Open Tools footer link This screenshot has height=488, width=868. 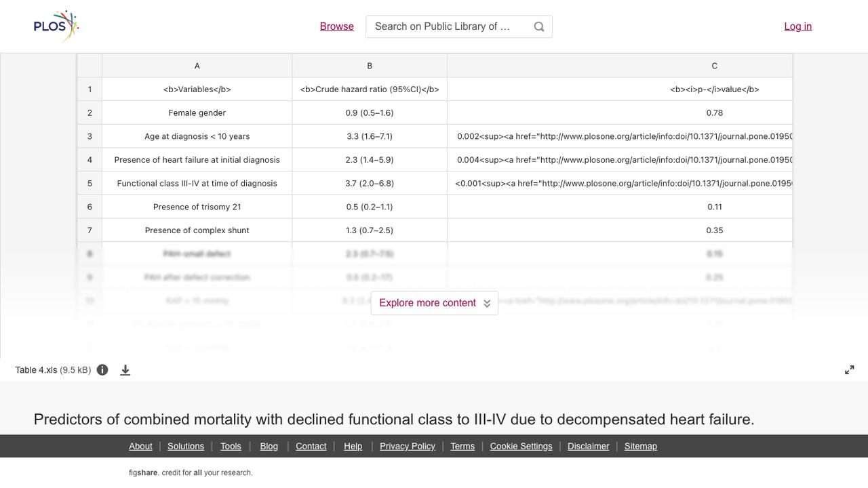click(231, 446)
